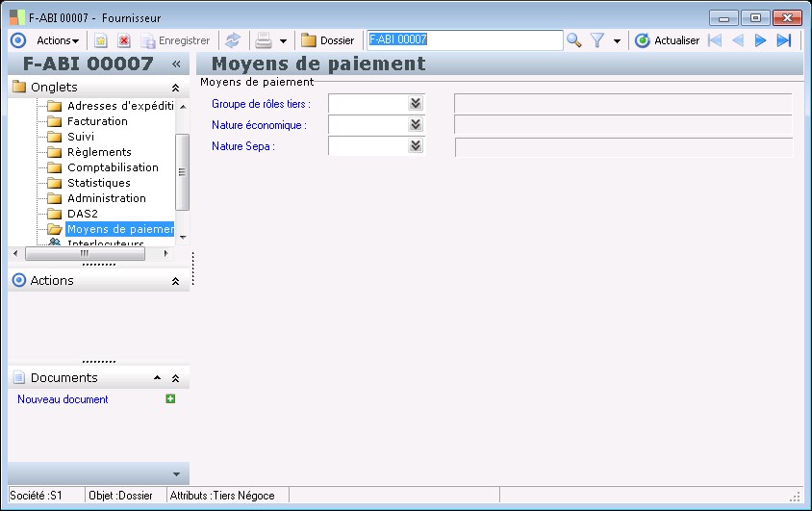Collapse the Actions panel section

(x=175, y=281)
